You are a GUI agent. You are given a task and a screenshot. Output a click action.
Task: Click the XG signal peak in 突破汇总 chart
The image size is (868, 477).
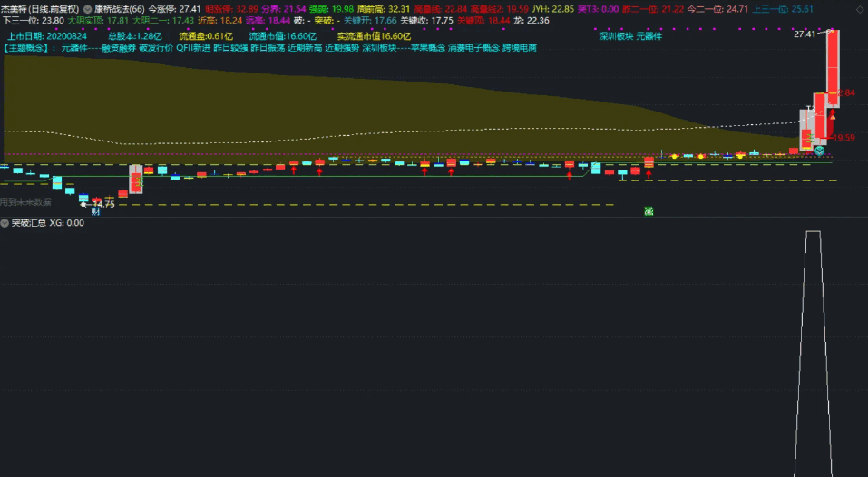click(x=814, y=232)
